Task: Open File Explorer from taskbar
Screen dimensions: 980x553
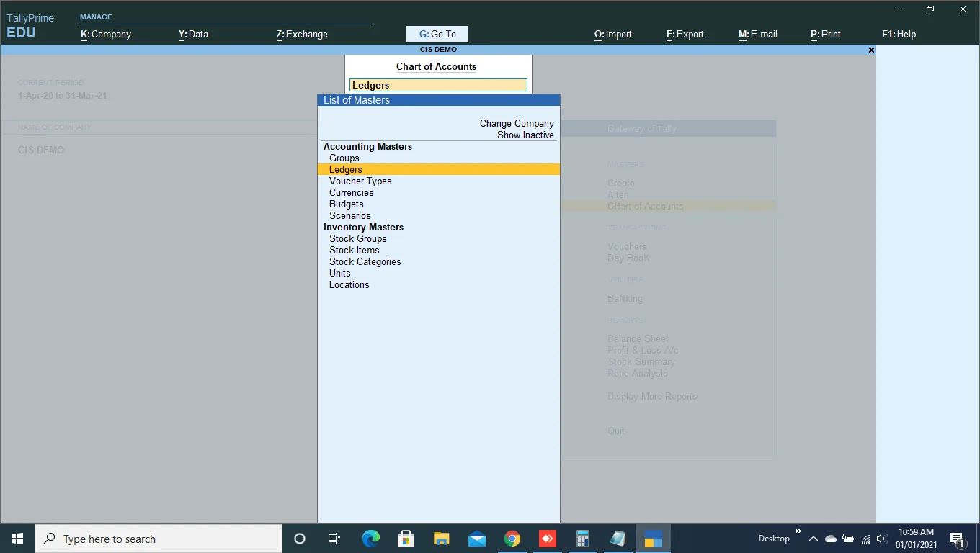Action: coord(441,539)
